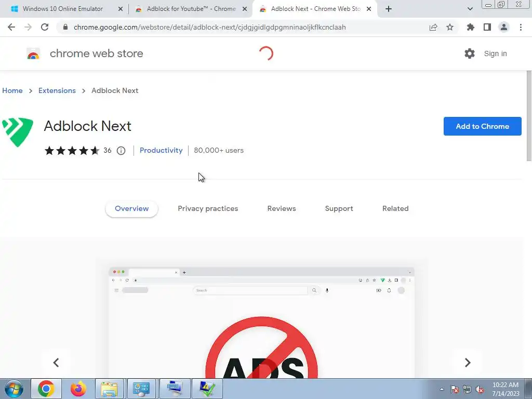Open the Windows Start button
Image resolution: width=532 pixels, height=399 pixels.
click(x=14, y=389)
